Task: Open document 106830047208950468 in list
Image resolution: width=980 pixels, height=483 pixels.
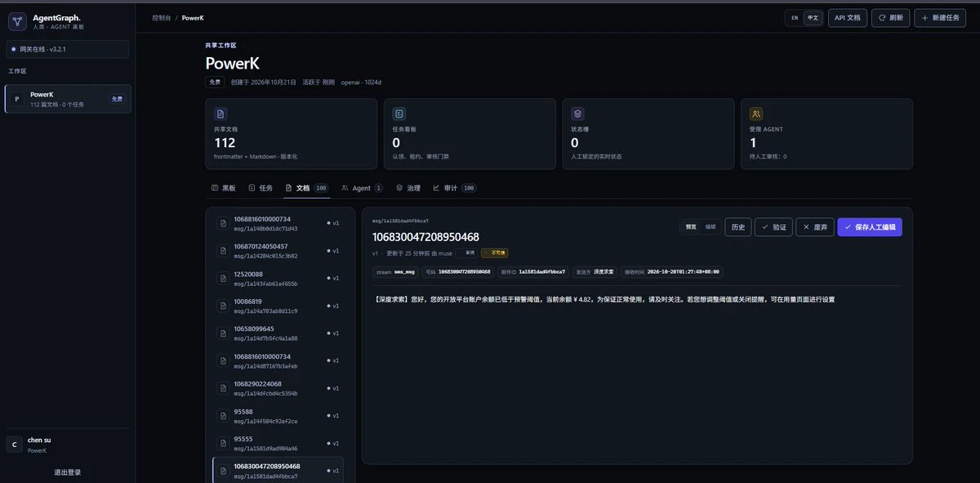Action: pyautogui.click(x=278, y=471)
